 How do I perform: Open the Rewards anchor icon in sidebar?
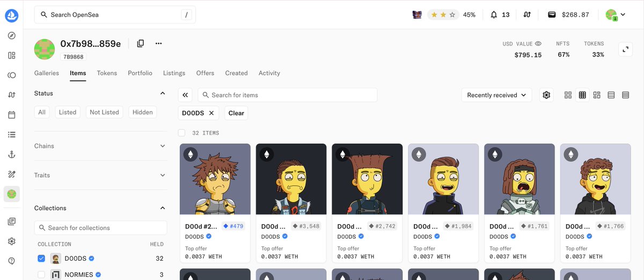coord(12,154)
